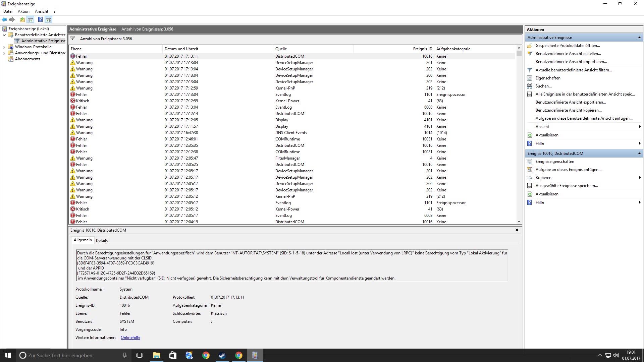Click Benutzerdefinierte Ansicht erstellen action

(x=568, y=54)
